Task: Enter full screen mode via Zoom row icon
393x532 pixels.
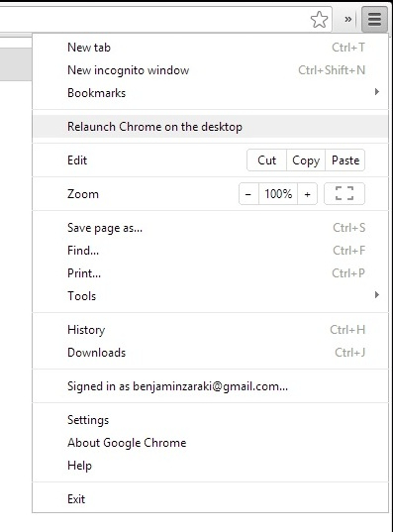Action: (x=344, y=194)
